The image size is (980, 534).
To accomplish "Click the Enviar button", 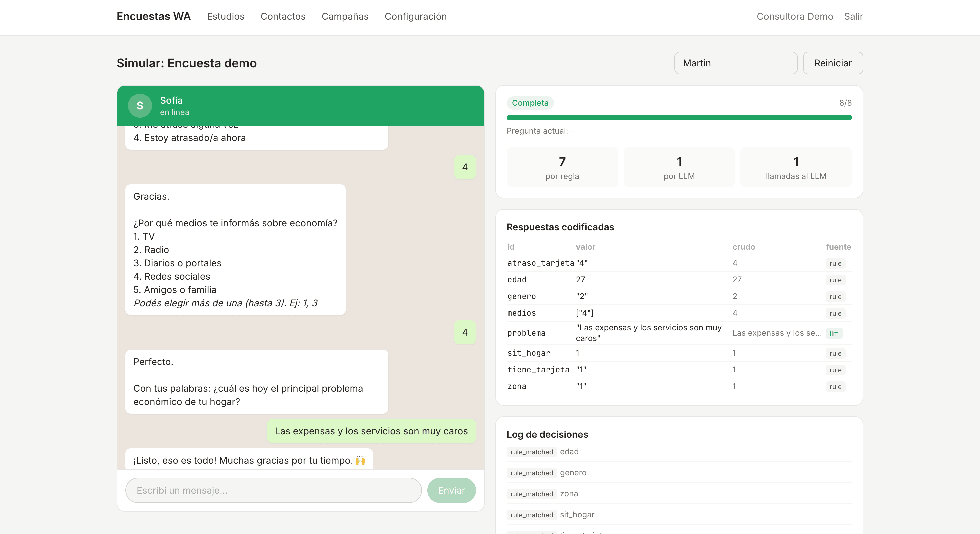I will pos(451,490).
